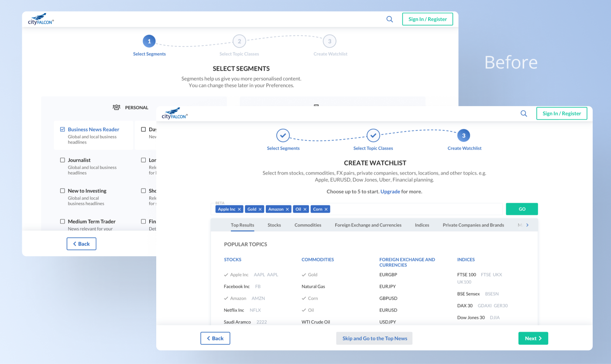The height and width of the screenshot is (364, 611).
Task: Select Saudi Aramco from stocks list
Action: coord(237,322)
